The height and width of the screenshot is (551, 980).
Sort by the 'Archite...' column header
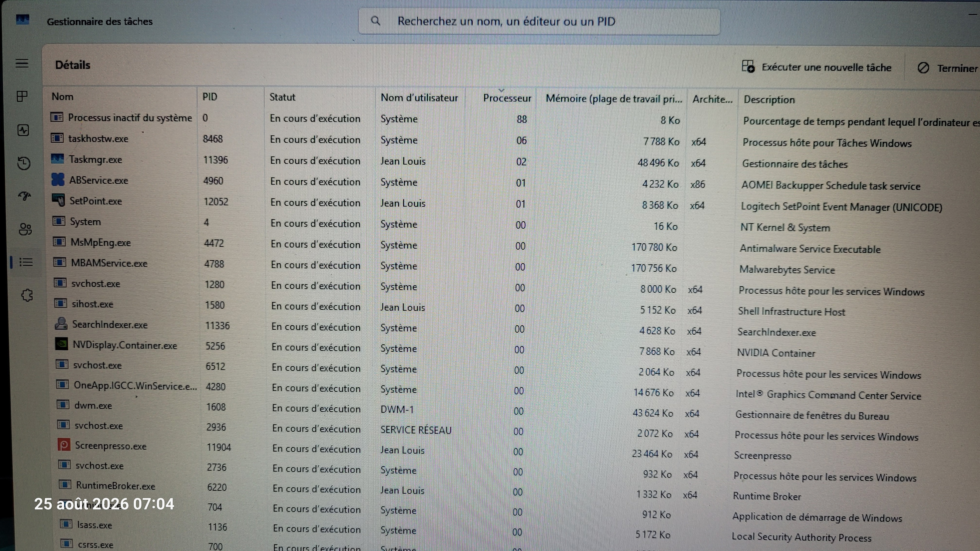[x=712, y=99]
